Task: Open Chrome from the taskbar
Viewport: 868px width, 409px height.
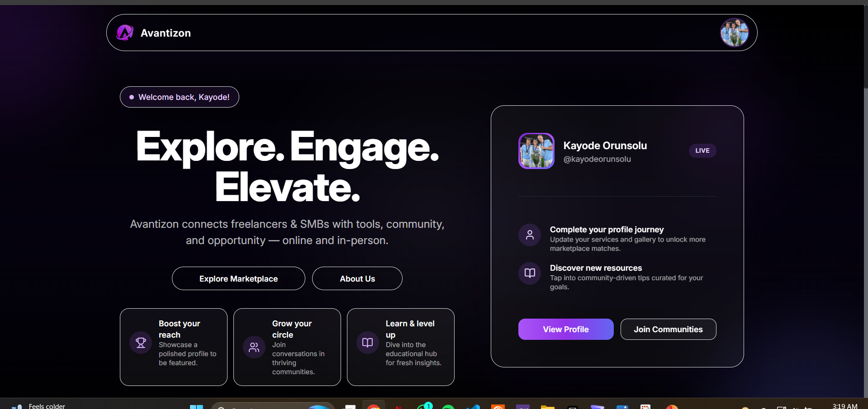Action: (x=374, y=406)
